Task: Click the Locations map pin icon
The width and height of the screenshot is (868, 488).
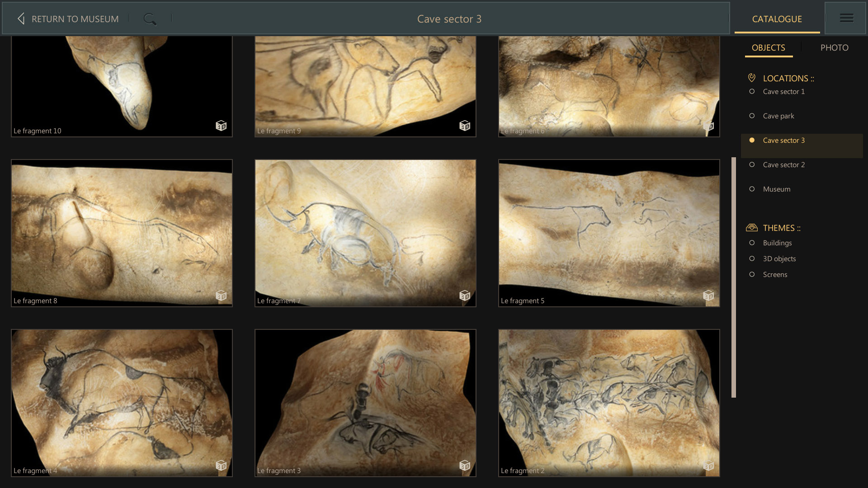Action: (x=751, y=78)
